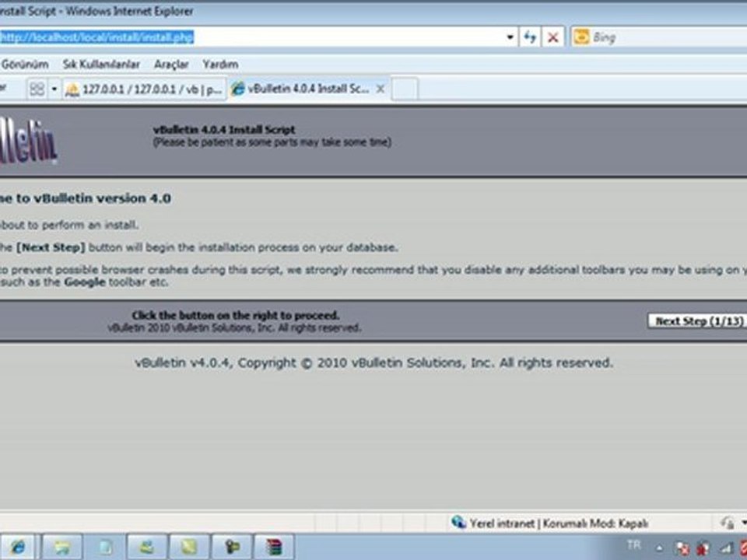Click the IE page icon on vBulletin tab
Viewport: 747px width, 560px height.
pos(237,89)
